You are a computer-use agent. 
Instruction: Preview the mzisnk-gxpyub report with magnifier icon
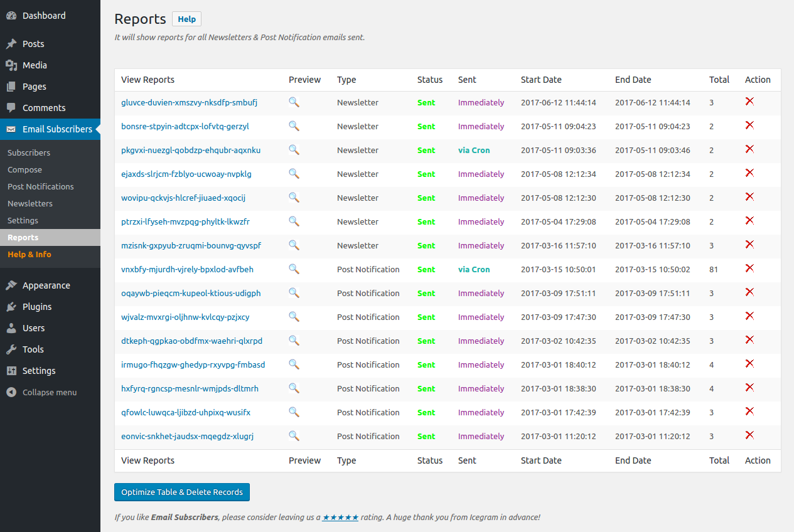click(294, 245)
